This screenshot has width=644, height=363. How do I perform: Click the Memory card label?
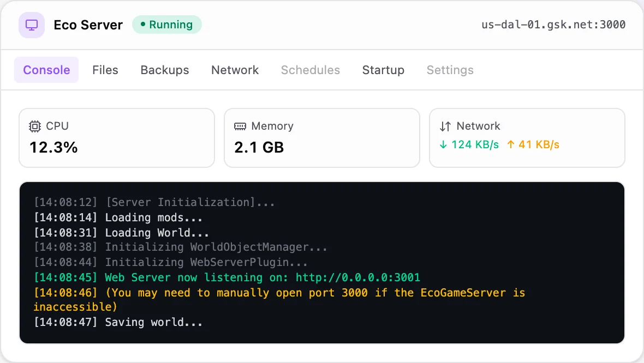272,126
